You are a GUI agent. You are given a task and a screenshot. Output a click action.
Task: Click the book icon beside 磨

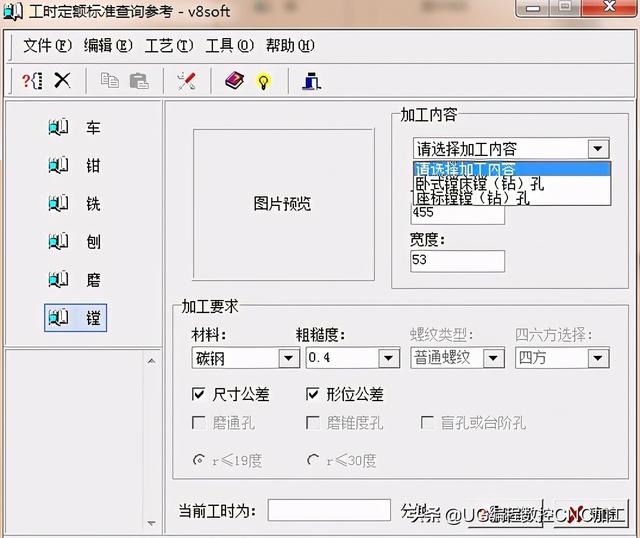[58, 279]
